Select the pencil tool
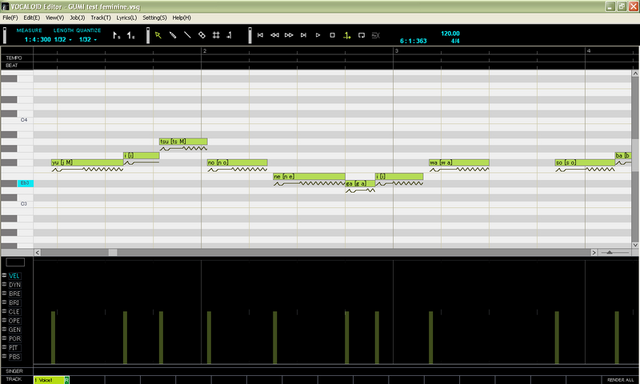Screen dimensions: 640x384 pos(173,36)
